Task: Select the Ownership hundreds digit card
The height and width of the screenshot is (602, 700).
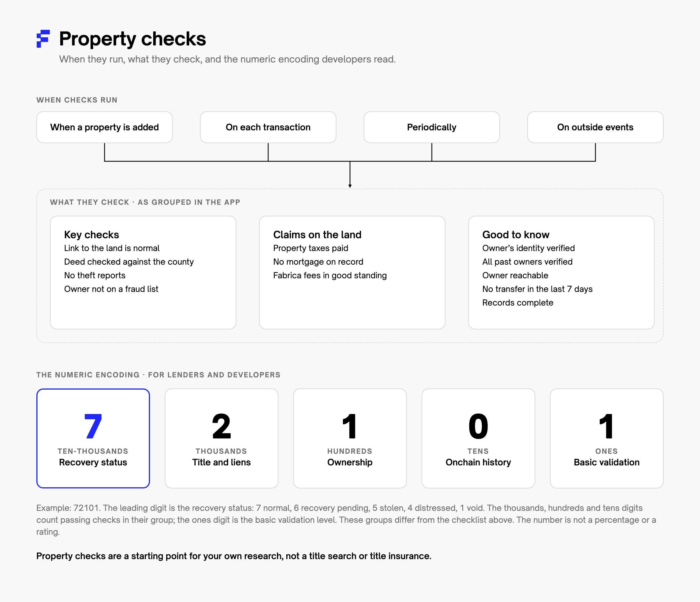Action: coord(350,438)
